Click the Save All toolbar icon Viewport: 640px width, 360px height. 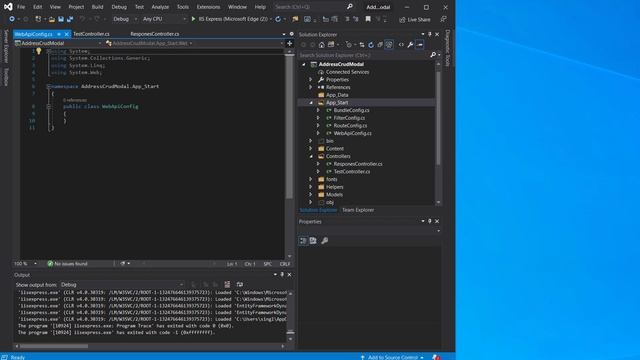(x=70, y=19)
